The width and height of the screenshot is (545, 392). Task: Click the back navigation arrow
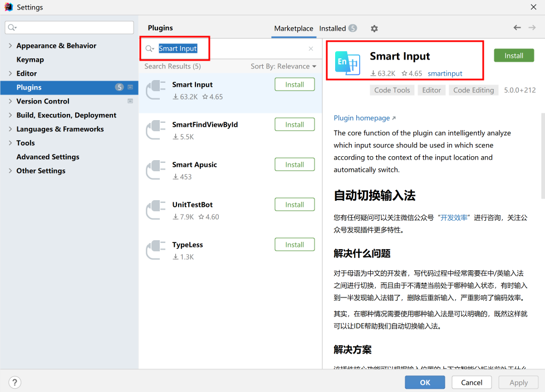click(517, 28)
